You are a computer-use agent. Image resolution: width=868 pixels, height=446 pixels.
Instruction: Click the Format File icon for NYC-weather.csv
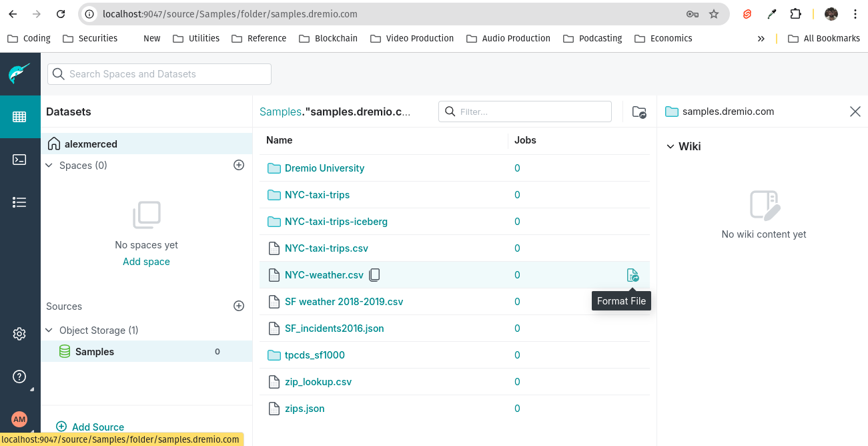tap(632, 275)
